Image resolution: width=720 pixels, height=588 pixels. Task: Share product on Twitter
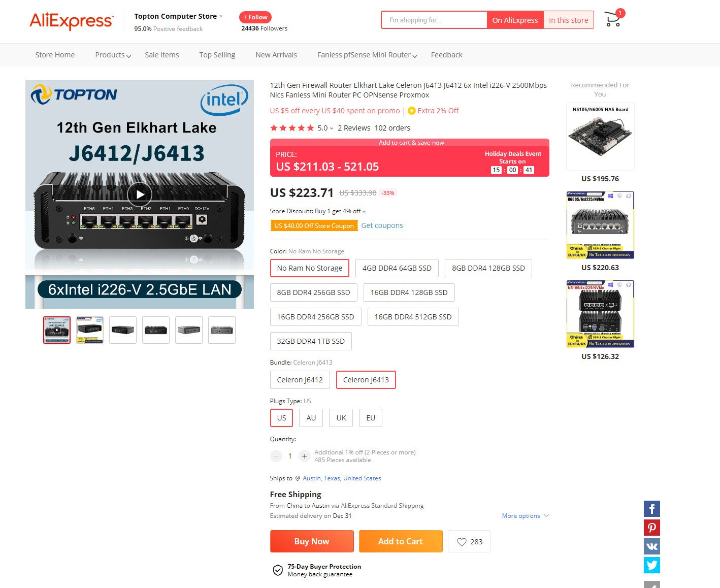[652, 565]
